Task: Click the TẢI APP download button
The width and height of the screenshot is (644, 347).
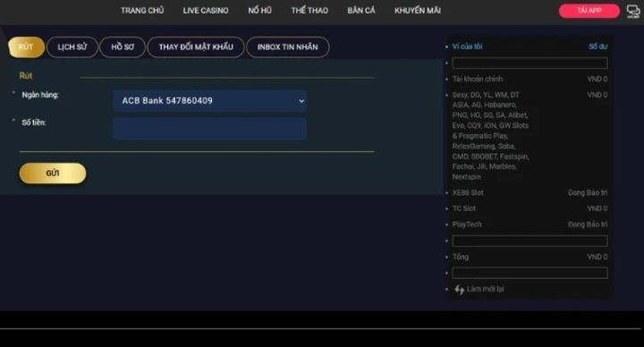Action: 589,11
